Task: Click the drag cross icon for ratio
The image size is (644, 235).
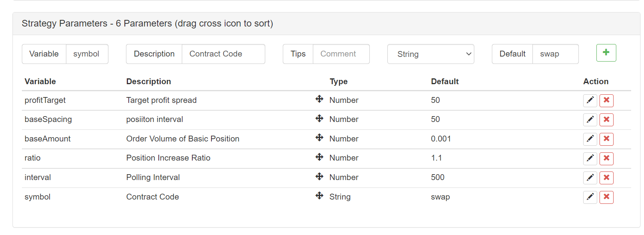Action: 319,157
